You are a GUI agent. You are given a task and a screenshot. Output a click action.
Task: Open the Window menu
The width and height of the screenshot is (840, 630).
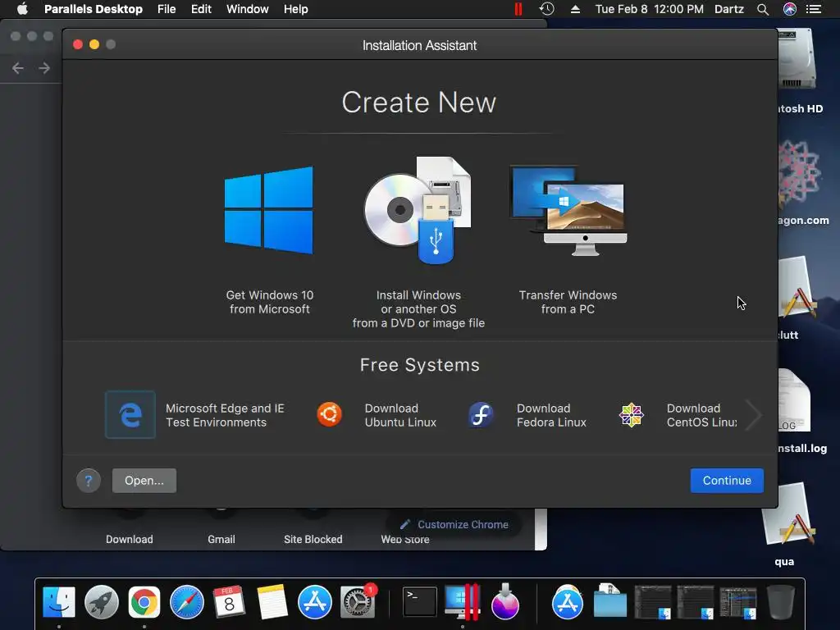248,9
